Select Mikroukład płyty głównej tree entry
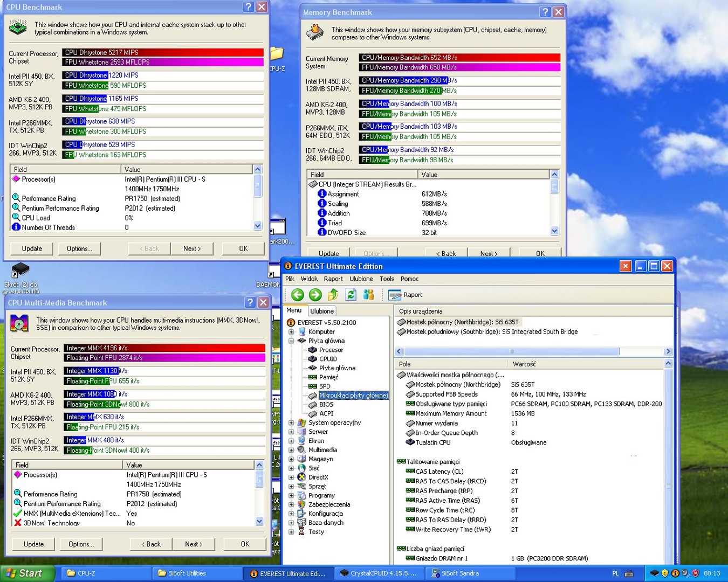 pyautogui.click(x=353, y=396)
